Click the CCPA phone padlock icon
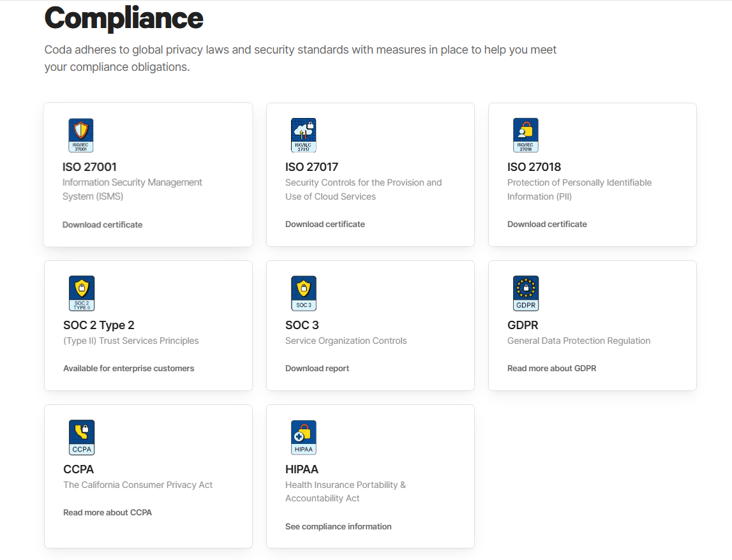 80,437
